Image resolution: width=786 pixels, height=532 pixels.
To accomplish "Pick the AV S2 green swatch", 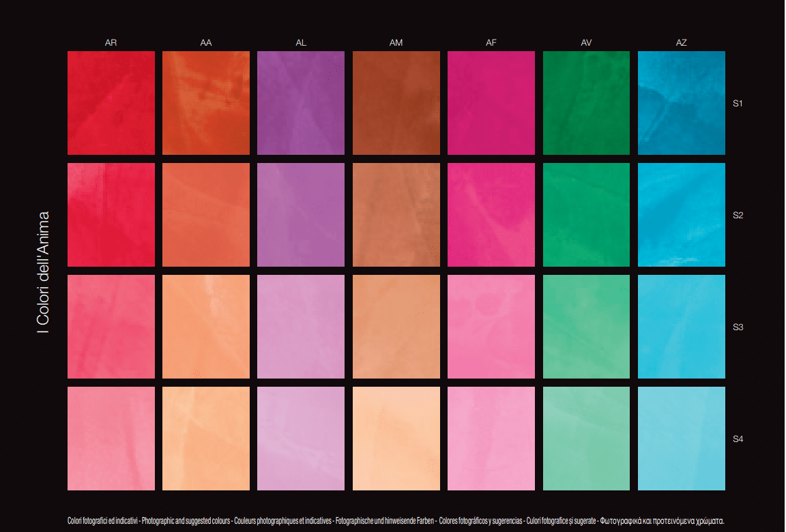I will coord(586,215).
